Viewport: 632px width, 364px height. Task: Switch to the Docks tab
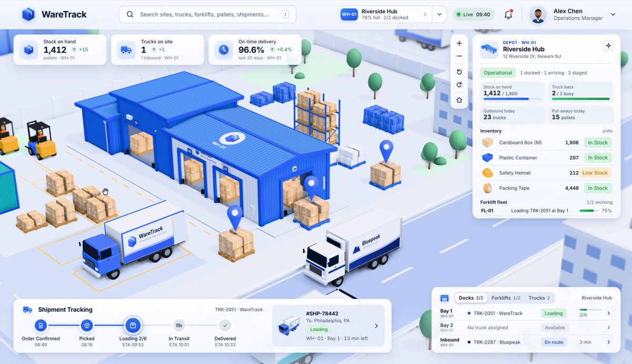[x=471, y=298]
